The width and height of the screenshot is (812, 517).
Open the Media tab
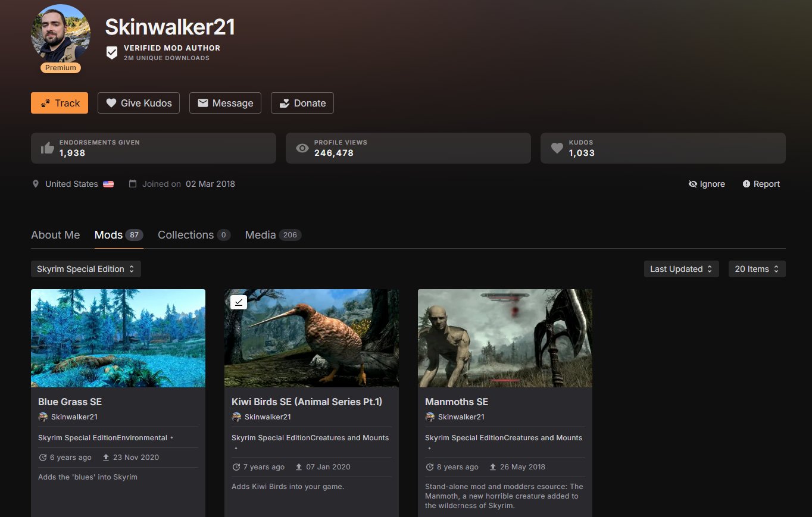273,235
